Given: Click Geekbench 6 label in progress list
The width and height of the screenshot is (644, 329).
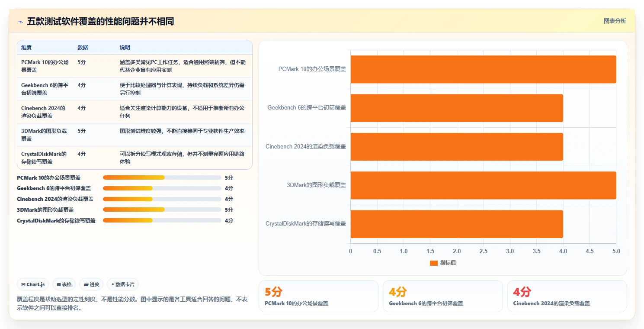Looking at the screenshot, I should click(54, 188).
